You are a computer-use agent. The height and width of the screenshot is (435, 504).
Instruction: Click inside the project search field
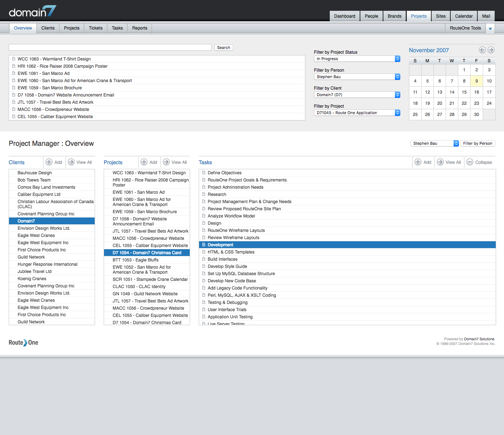tap(110, 48)
